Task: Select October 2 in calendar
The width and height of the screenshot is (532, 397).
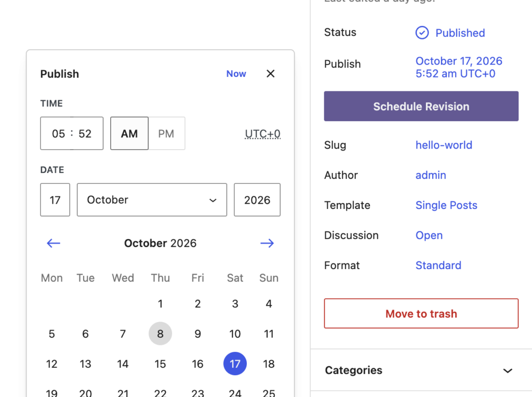Action: [197, 303]
